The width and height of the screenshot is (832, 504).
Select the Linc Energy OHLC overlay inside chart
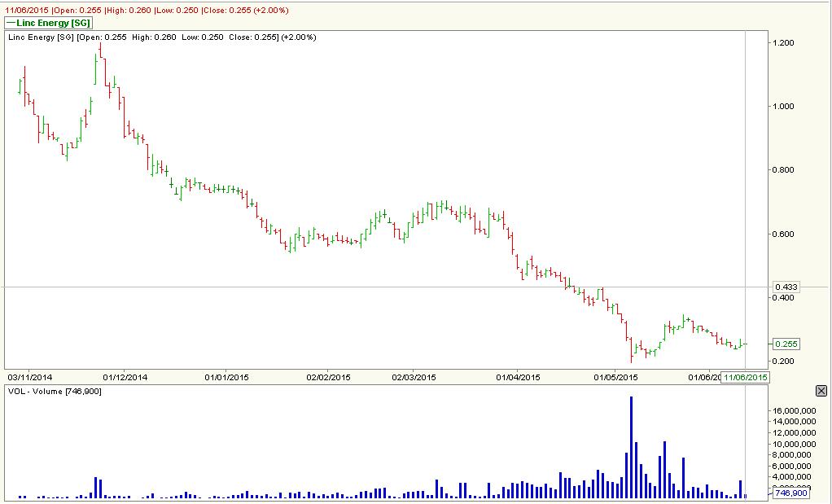click(x=163, y=37)
